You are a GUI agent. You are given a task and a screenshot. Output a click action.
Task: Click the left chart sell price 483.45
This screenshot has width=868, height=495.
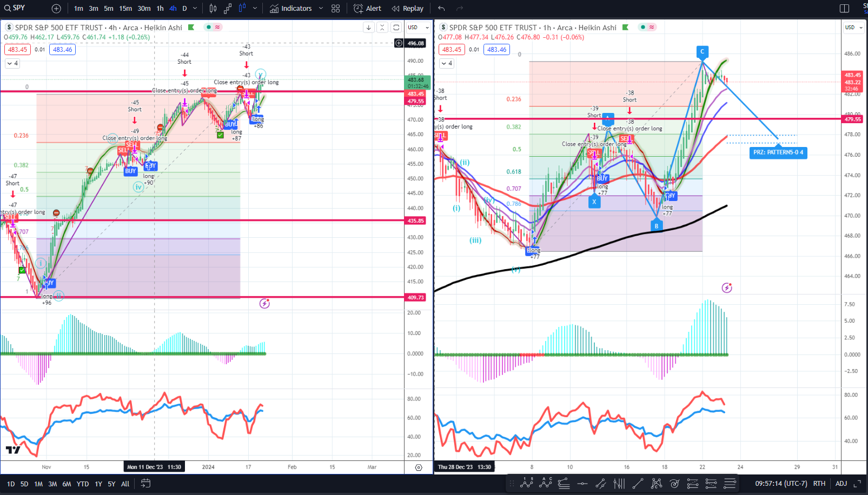(17, 50)
